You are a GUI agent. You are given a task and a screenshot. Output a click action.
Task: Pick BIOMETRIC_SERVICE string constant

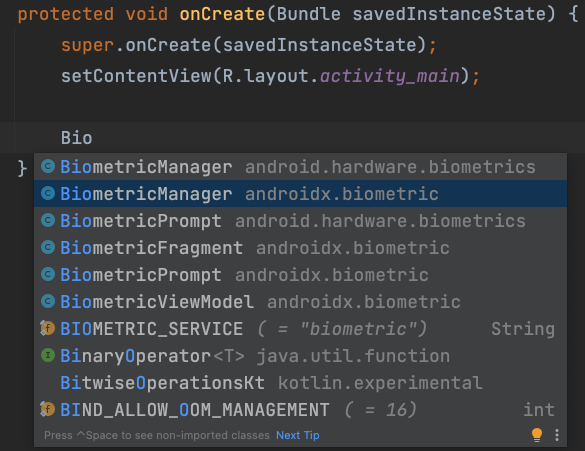(300, 329)
